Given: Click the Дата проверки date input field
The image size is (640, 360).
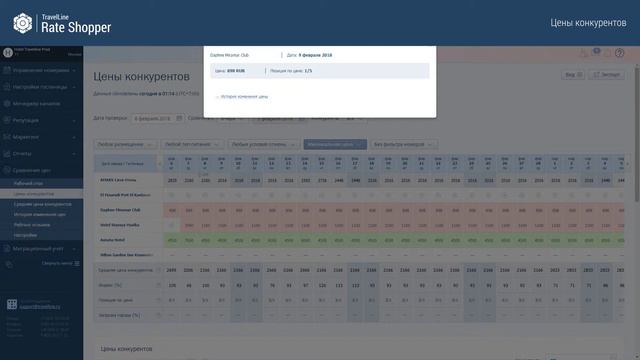Looking at the screenshot, I should coord(158,118).
